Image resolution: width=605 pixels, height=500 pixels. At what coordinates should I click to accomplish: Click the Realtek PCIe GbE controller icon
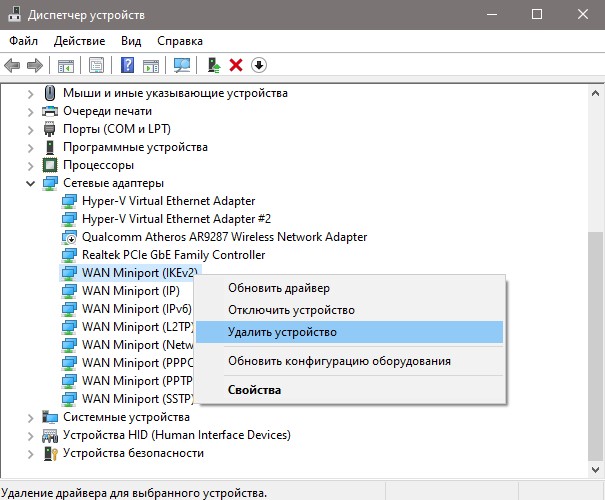[x=69, y=255]
